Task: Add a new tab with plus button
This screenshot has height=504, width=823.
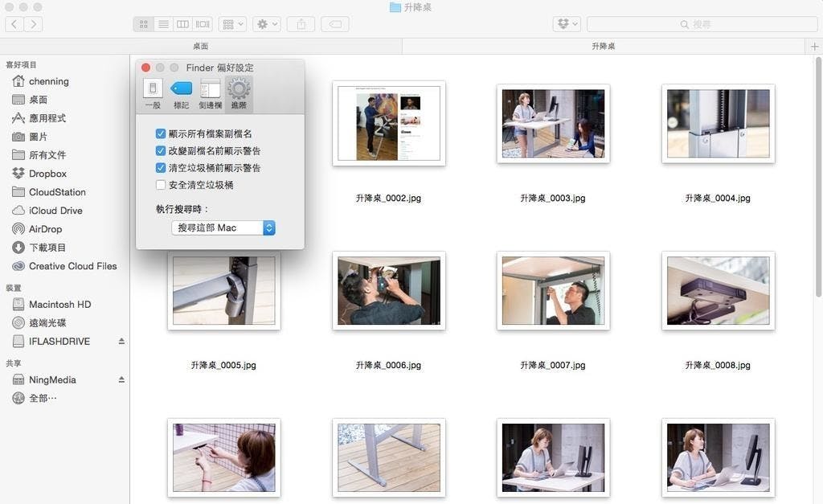Action: pyautogui.click(x=815, y=47)
